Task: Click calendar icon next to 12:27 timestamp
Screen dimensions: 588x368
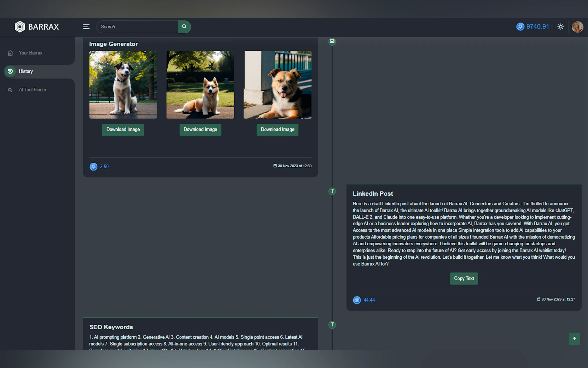Action: click(538, 299)
